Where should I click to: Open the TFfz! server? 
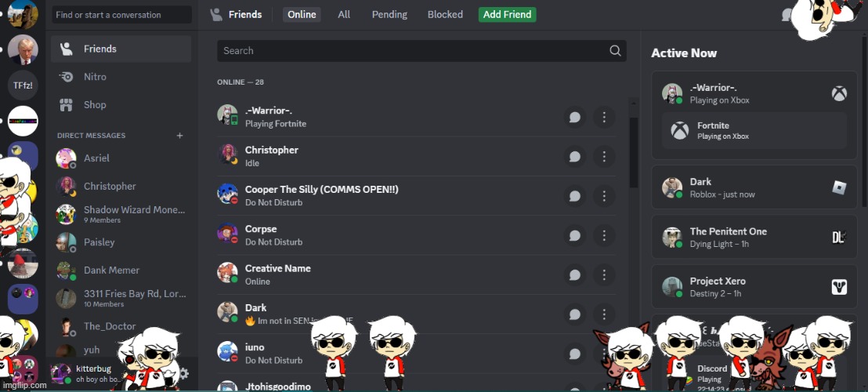[23, 85]
